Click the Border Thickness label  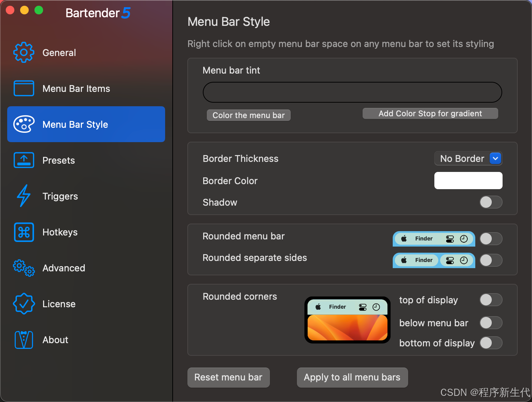[x=241, y=159]
